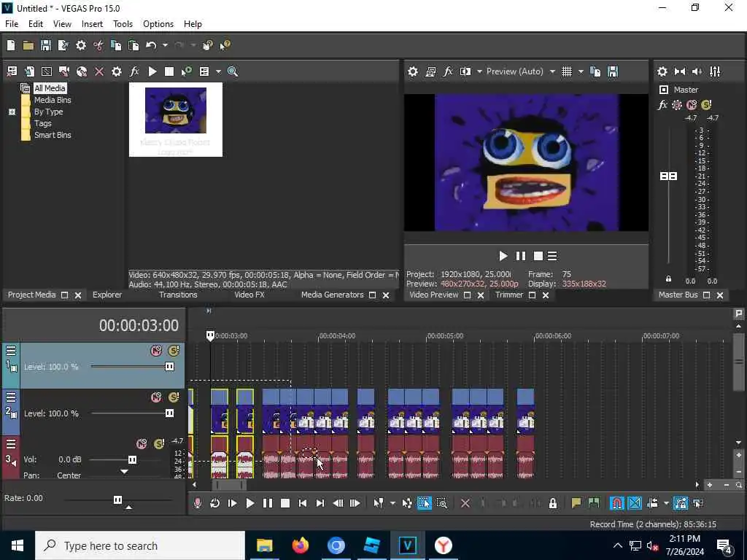The image size is (747, 560).
Task: Open undo history dropdown arrow
Action: point(165,45)
